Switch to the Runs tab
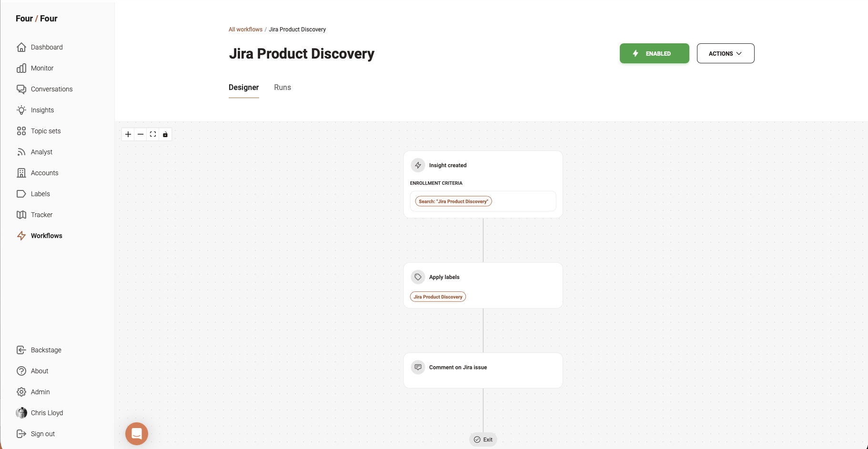 pyautogui.click(x=282, y=88)
